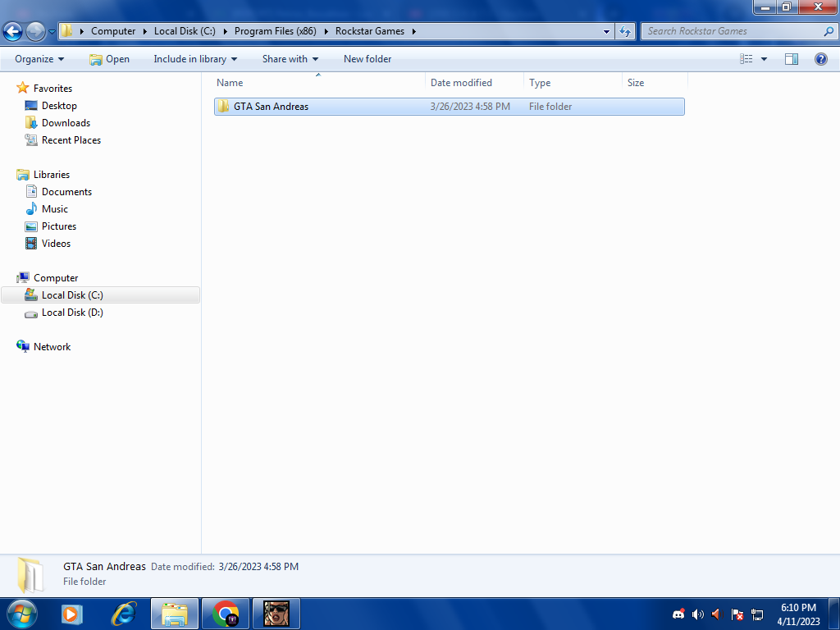The height and width of the screenshot is (630, 840).
Task: Toggle the preview pane
Action: [x=792, y=59]
